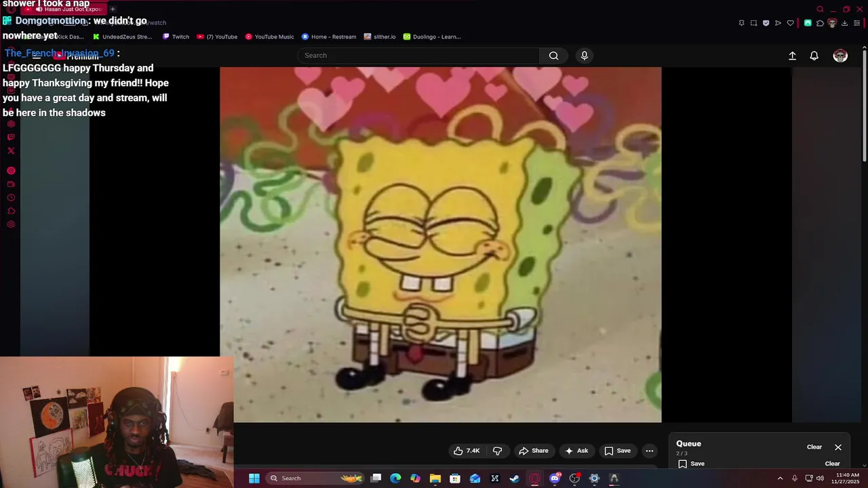Open Microsoft Store from the taskbar
The image size is (868, 488).
pos(455,479)
